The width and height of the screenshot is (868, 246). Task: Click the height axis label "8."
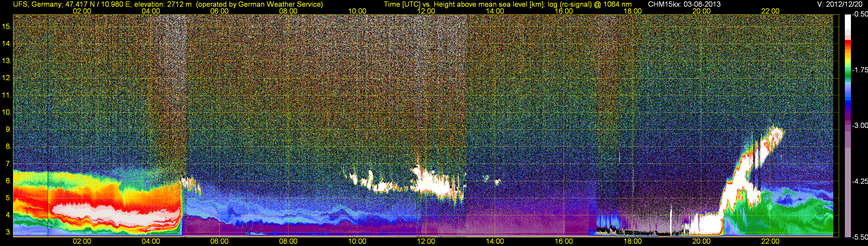point(8,147)
